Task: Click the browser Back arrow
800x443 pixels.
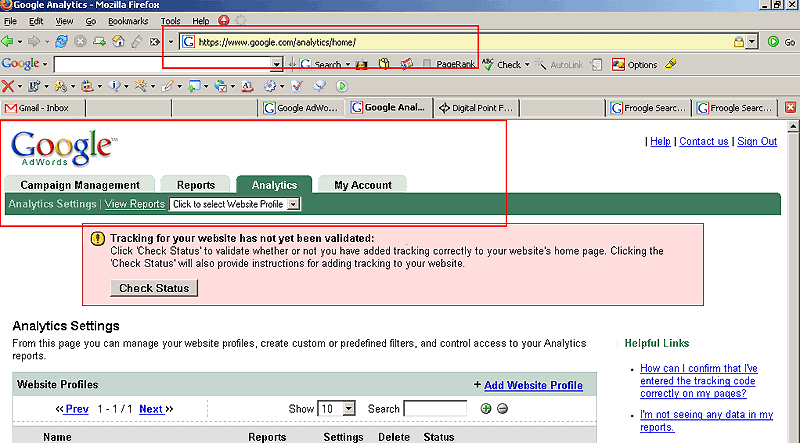Action: coord(8,42)
